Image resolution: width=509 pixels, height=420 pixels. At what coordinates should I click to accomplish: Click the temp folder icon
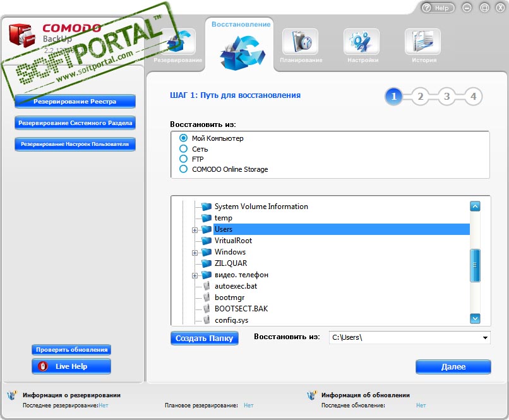207,218
